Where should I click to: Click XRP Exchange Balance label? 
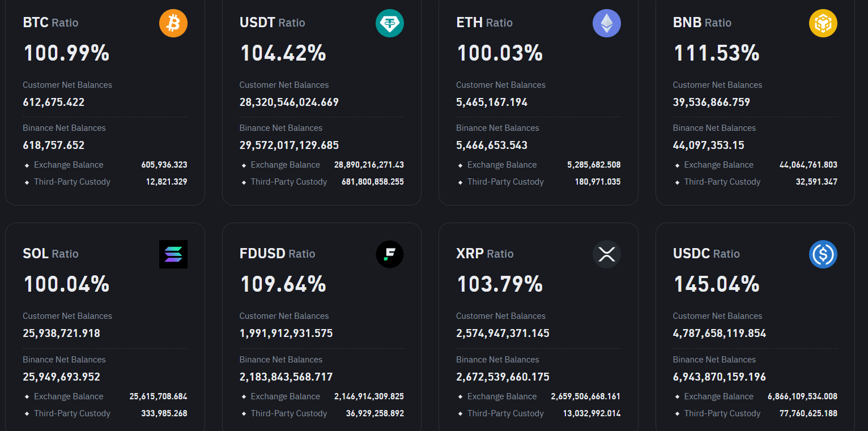502,396
